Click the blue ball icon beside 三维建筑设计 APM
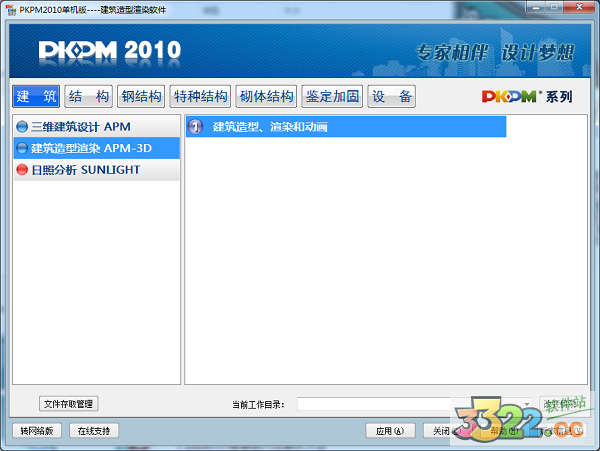600x451 pixels. pyautogui.click(x=22, y=127)
